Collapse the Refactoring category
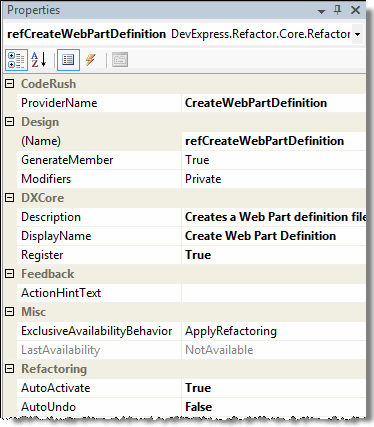The width and height of the screenshot is (374, 427). pyautogui.click(x=10, y=369)
